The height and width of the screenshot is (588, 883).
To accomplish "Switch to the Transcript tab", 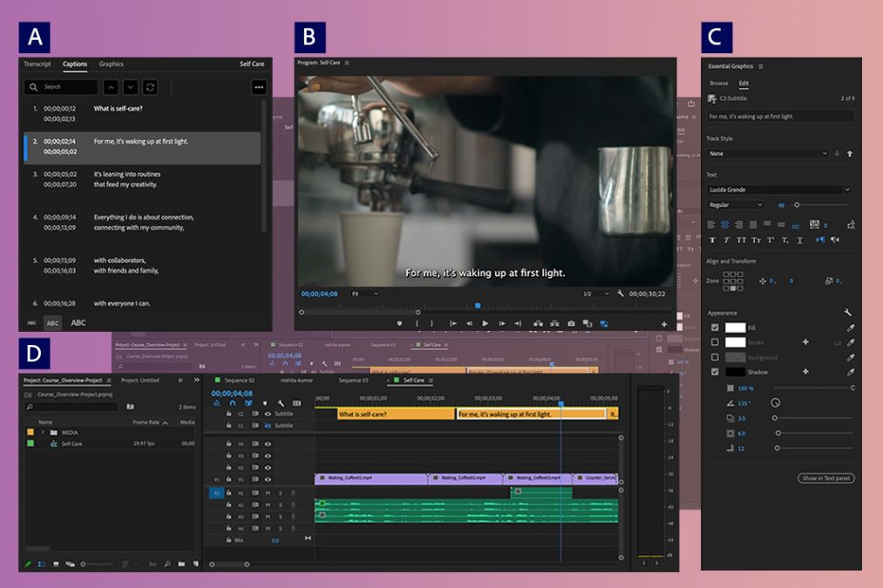I will pyautogui.click(x=37, y=64).
